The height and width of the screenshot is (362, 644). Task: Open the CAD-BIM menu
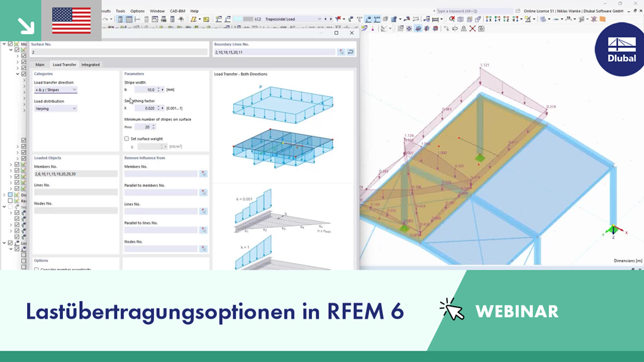tap(177, 11)
